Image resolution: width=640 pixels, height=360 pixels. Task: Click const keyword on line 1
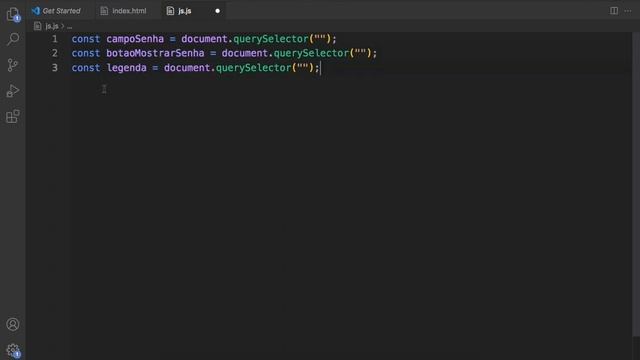(x=86, y=39)
